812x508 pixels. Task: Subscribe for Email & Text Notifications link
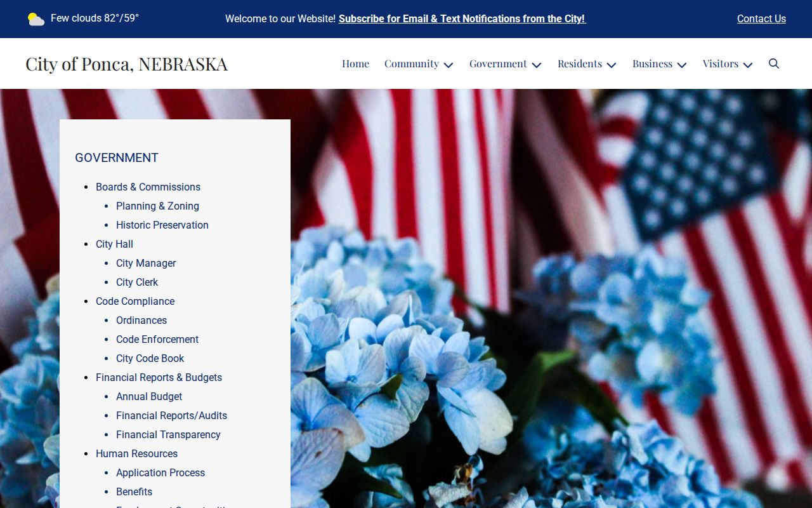(462, 19)
